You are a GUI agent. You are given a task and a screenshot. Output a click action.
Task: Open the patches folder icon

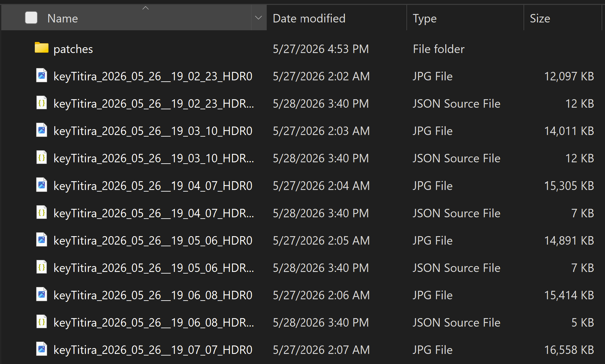[41, 47]
